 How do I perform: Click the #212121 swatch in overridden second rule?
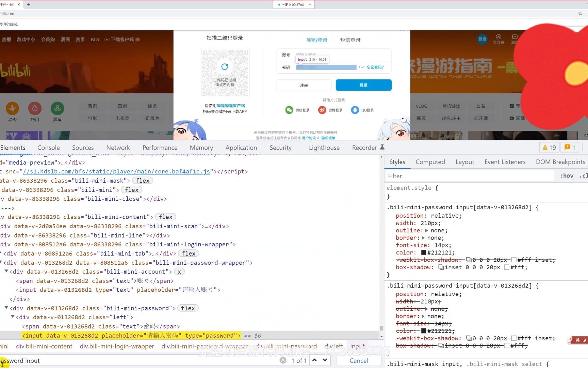coord(424,331)
